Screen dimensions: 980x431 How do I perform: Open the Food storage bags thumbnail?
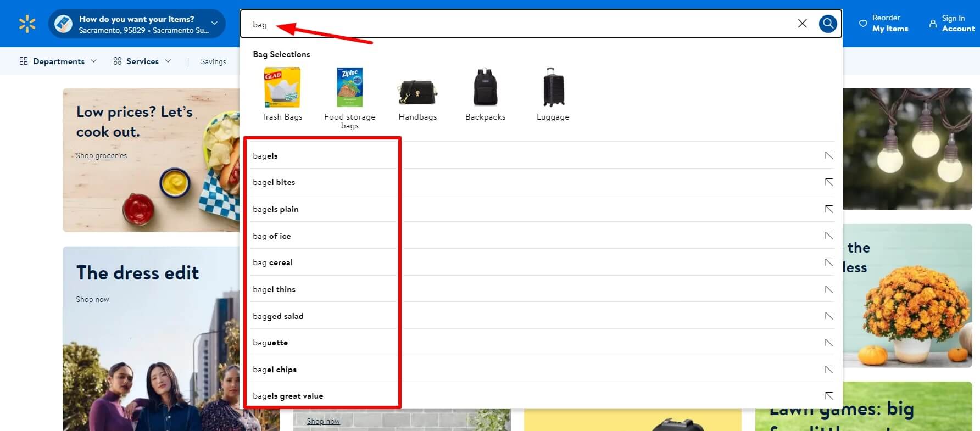coord(350,87)
